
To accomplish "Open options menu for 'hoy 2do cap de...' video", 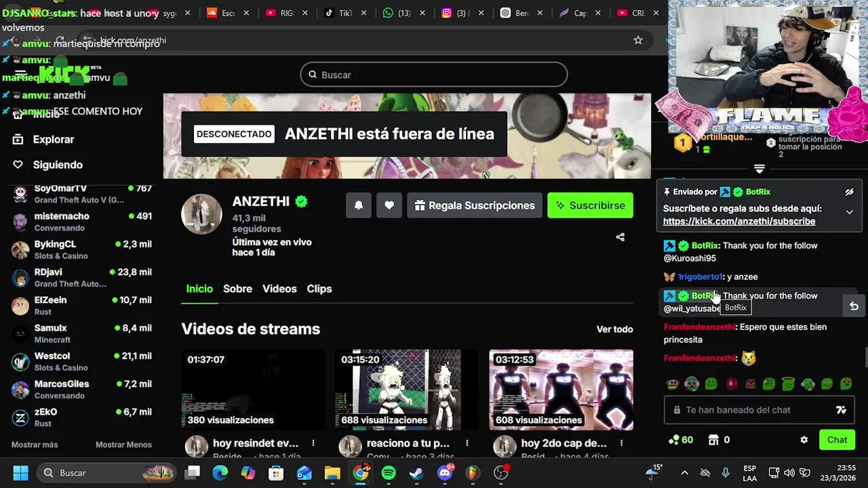I will (621, 443).
